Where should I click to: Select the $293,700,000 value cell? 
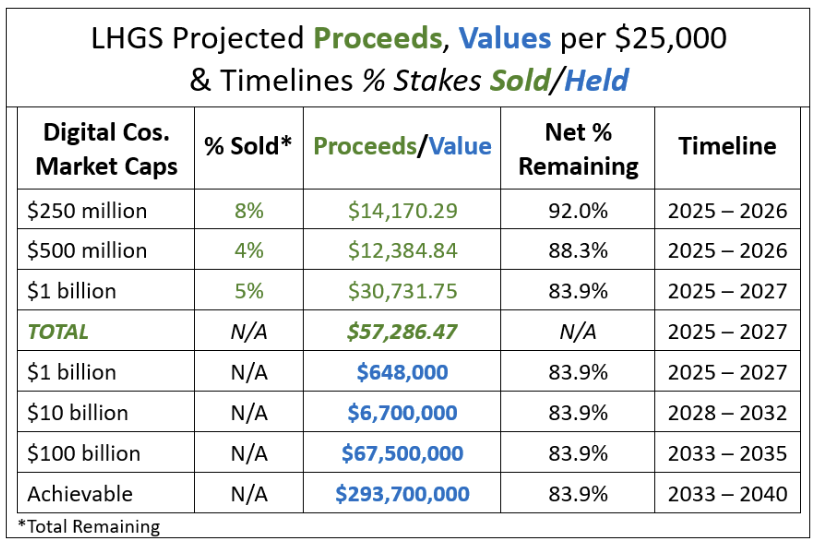pos(402,493)
